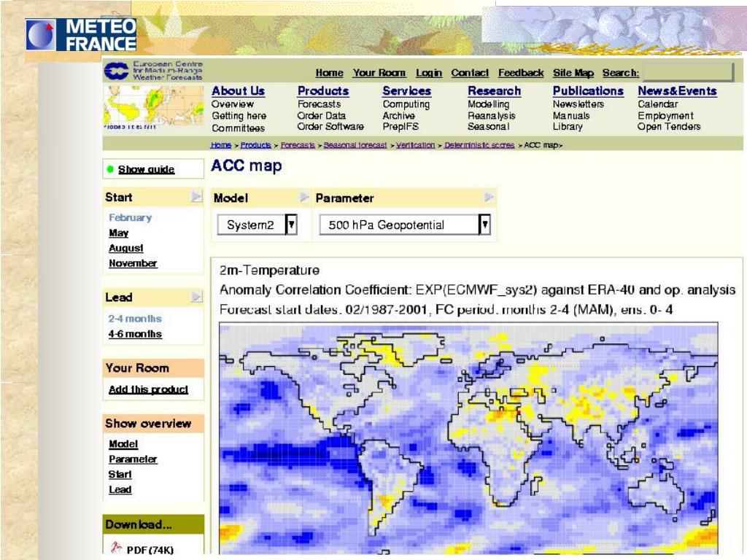The height and width of the screenshot is (560, 747).
Task: Open the Login link
Action: point(429,73)
